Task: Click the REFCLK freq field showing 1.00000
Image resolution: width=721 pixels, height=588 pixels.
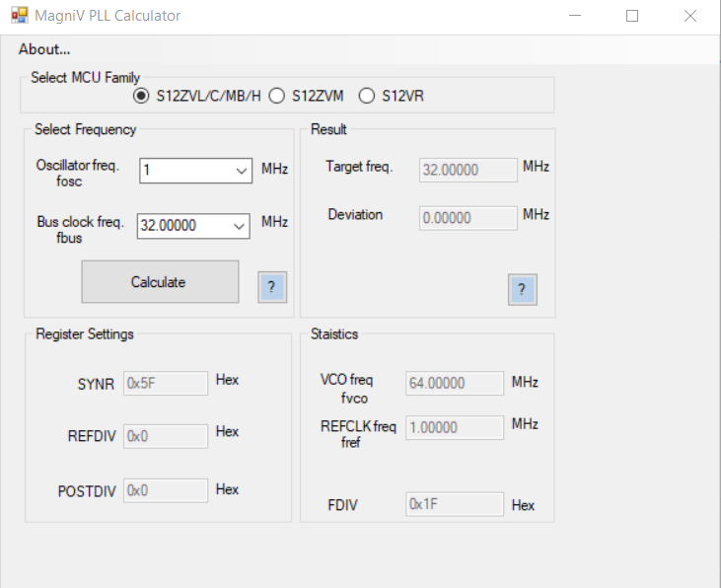Action: [455, 427]
